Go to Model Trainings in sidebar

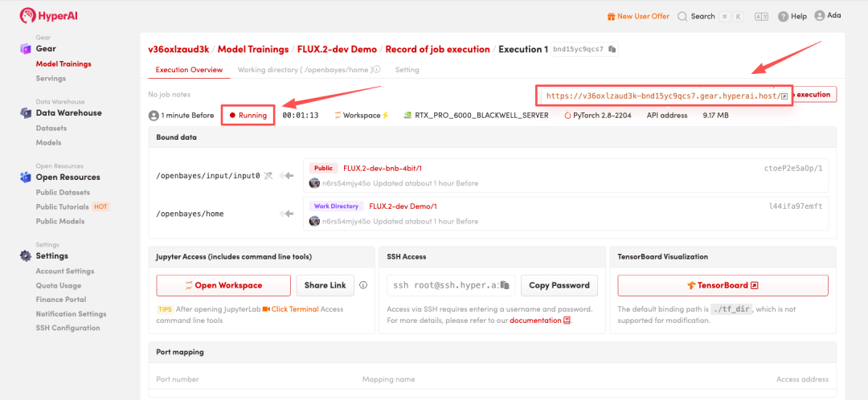point(63,63)
